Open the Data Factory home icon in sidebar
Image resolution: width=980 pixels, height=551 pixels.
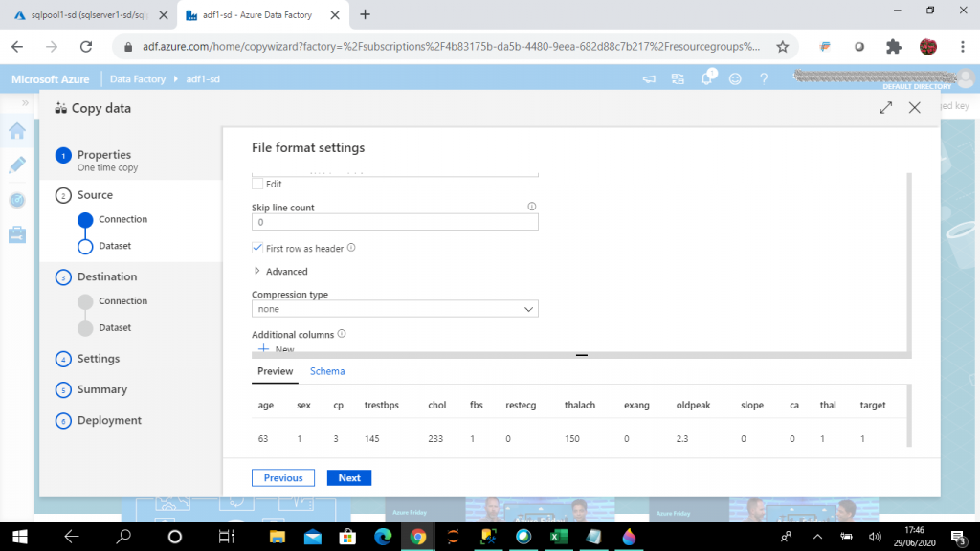click(x=17, y=130)
